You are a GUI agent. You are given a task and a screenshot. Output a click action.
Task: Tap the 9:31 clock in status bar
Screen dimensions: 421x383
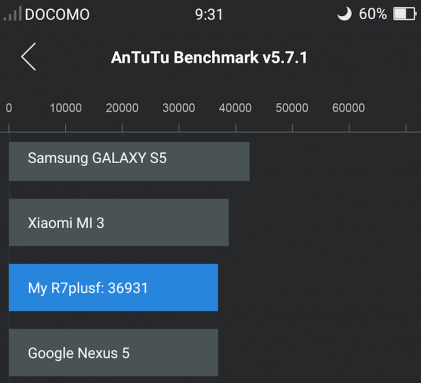tap(209, 15)
